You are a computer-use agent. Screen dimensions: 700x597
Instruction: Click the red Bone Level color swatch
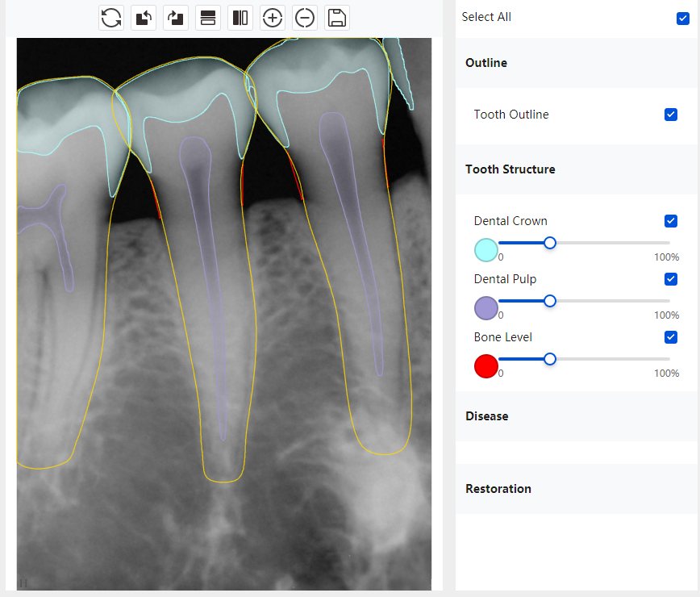click(486, 366)
